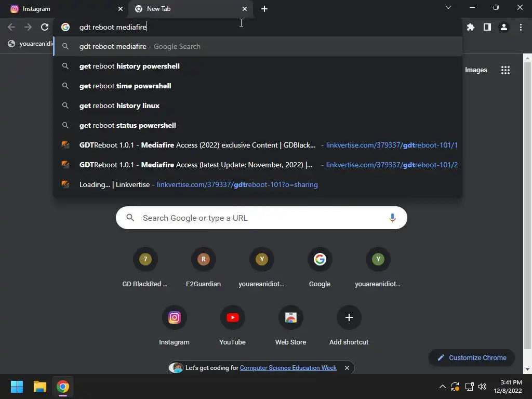Open the youareanidiot shortcut with brown Y
This screenshot has height=399, width=532.
tap(262, 268)
